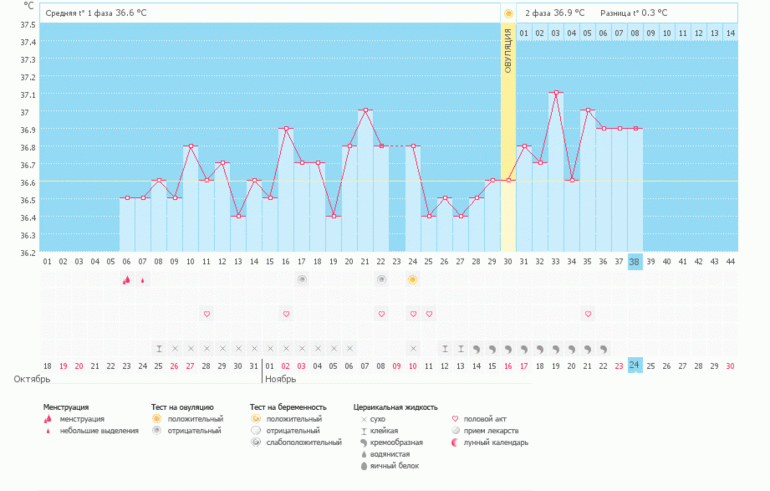The height and width of the screenshot is (491, 770).
Task: Click the heart icon on cycle day 35
Action: pos(587,314)
